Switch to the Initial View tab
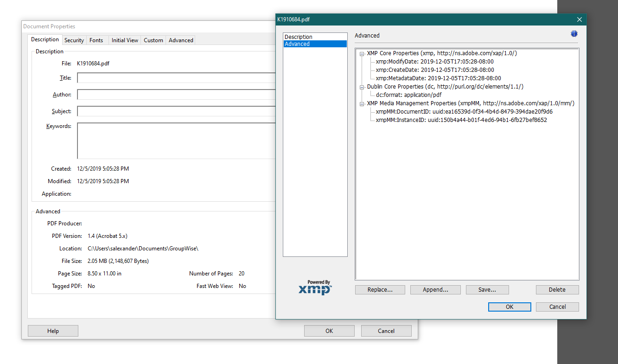Viewport: 618px width, 364px height. [124, 40]
